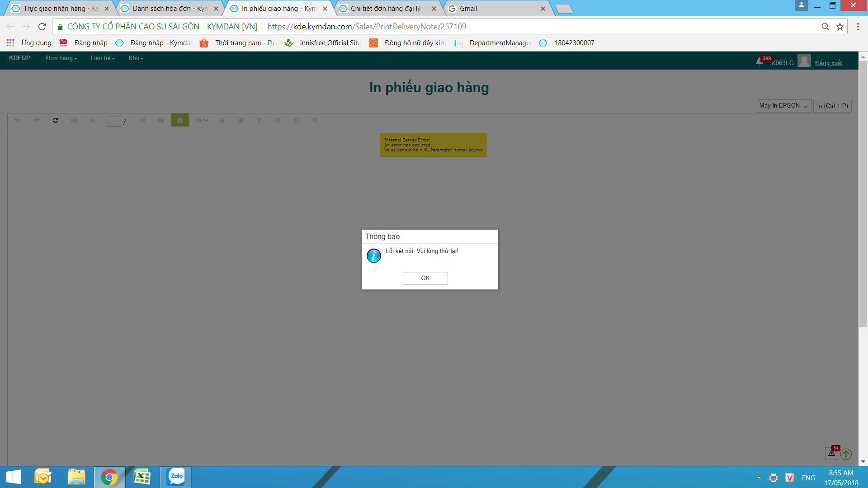Click the In (Ctrl + P) button
This screenshot has width=868, height=488.
[832, 106]
